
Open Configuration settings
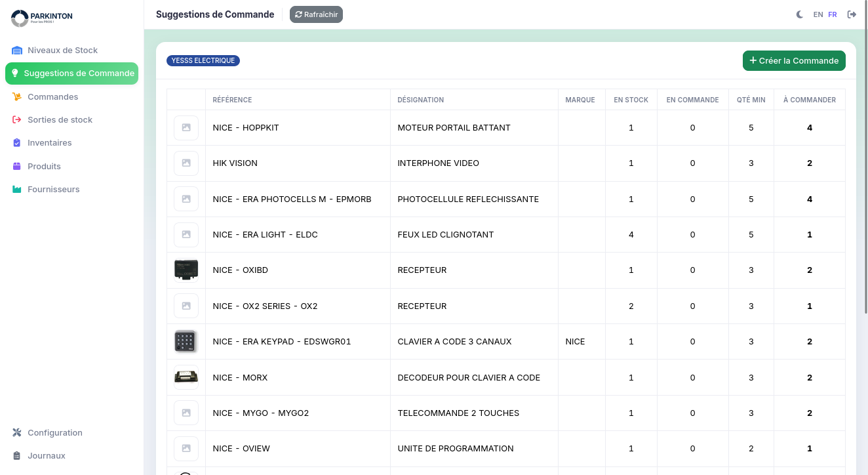(x=71, y=433)
